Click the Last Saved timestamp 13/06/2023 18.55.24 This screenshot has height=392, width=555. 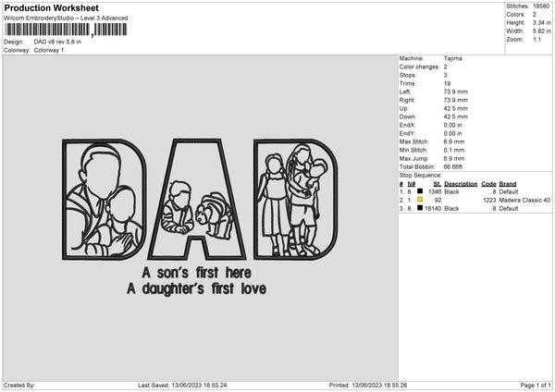pyautogui.click(x=199, y=385)
